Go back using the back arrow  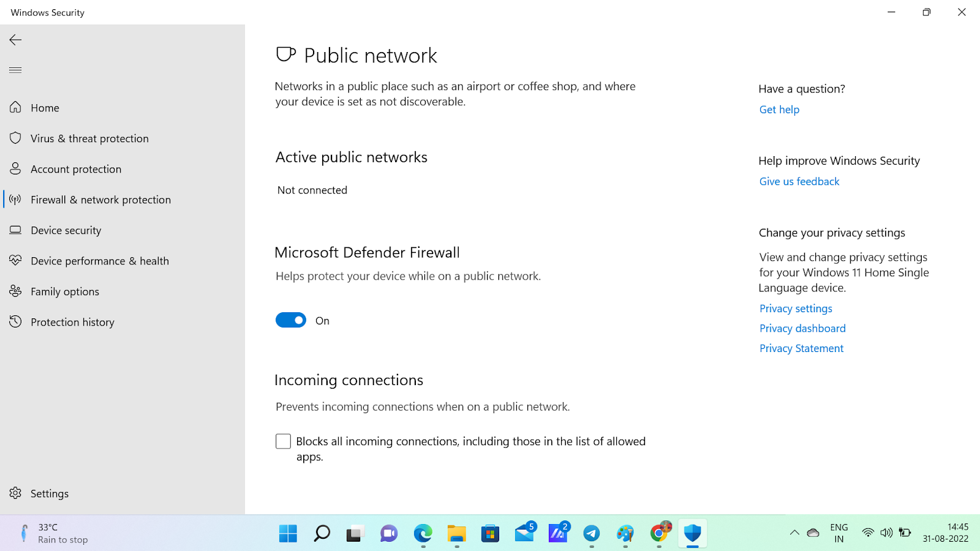pos(15,40)
